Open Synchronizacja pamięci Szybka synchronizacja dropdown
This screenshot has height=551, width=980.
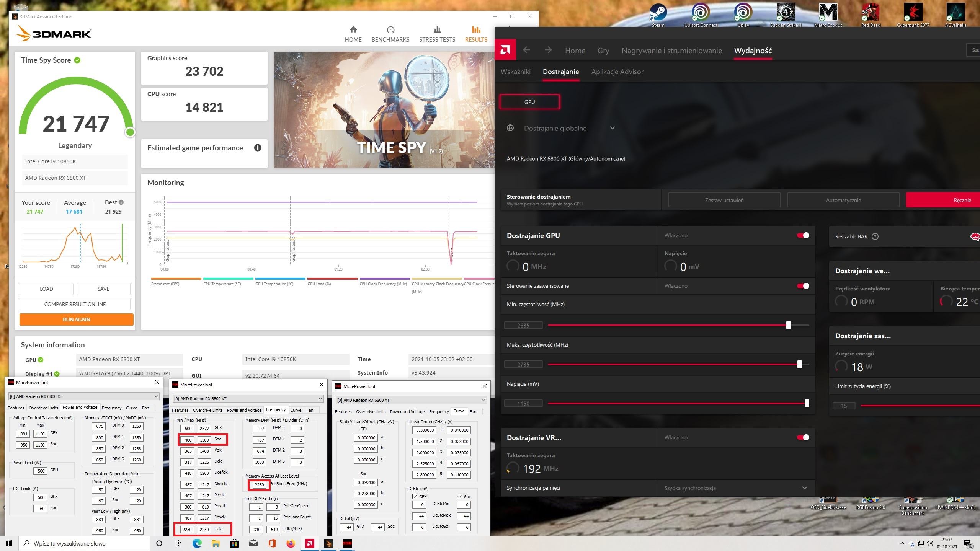[x=804, y=488]
